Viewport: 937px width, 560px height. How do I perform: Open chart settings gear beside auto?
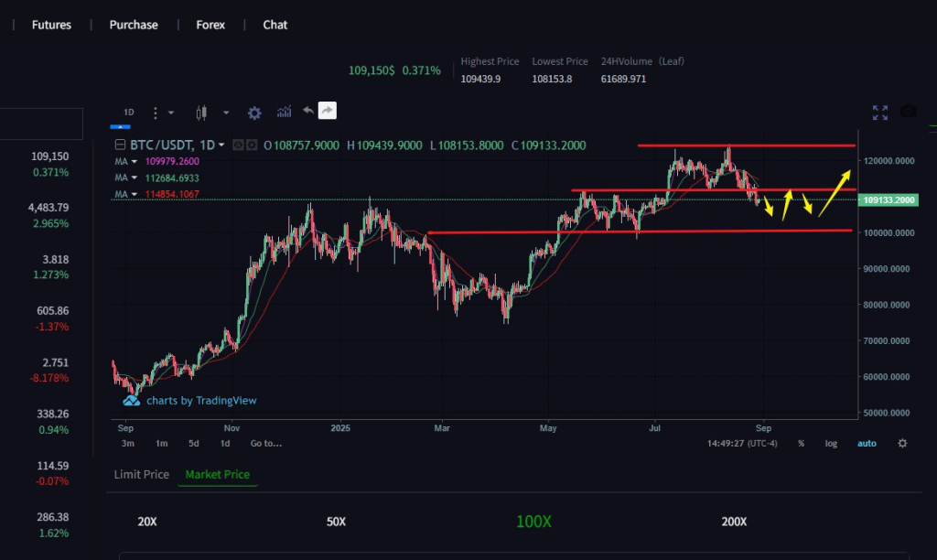pos(902,444)
